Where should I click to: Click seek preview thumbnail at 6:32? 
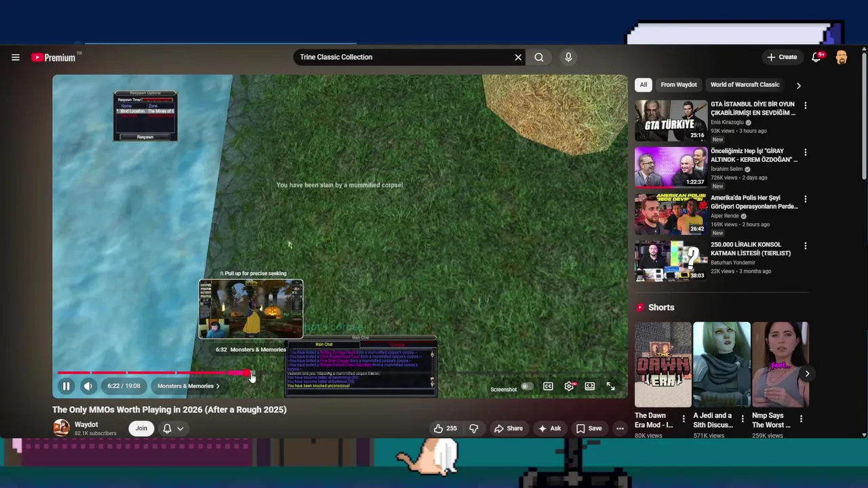251,309
